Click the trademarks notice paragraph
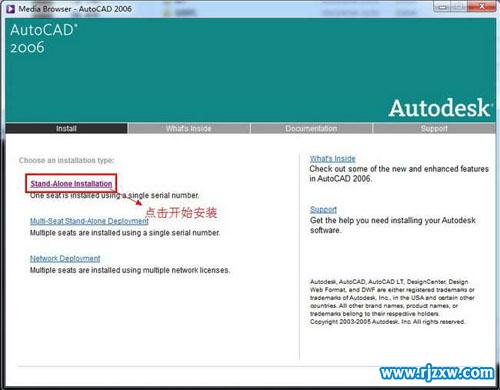The width and height of the screenshot is (500, 390). (392, 298)
